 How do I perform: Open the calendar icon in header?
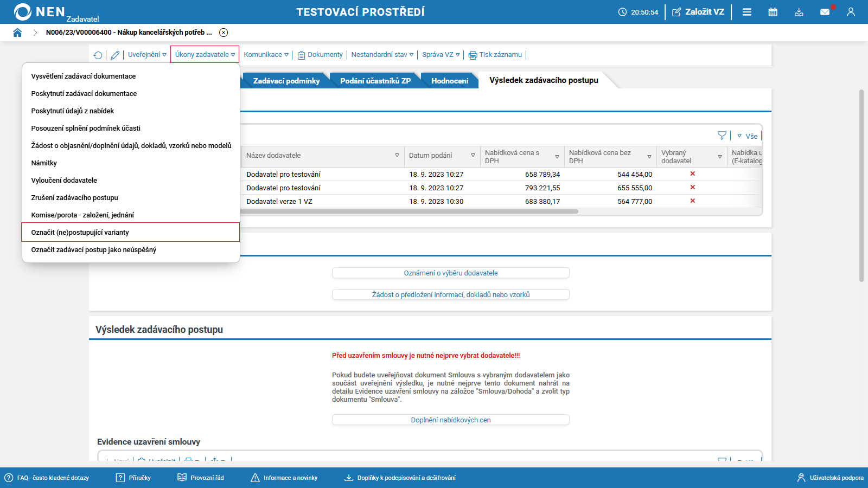[773, 12]
